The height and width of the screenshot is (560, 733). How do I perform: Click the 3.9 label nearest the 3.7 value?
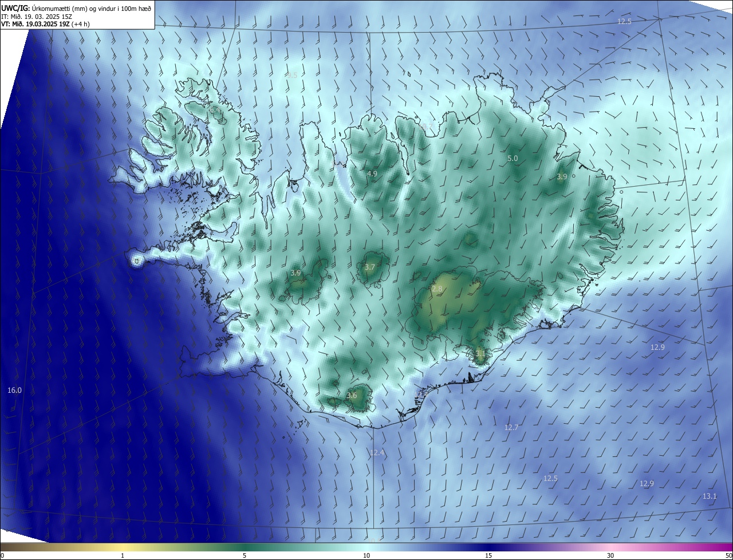(x=295, y=273)
